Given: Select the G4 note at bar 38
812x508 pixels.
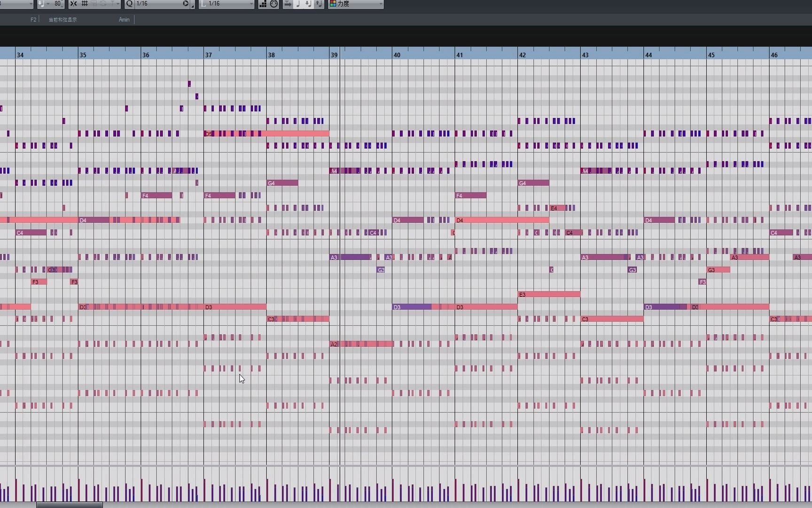Looking at the screenshot, I should pos(282,183).
